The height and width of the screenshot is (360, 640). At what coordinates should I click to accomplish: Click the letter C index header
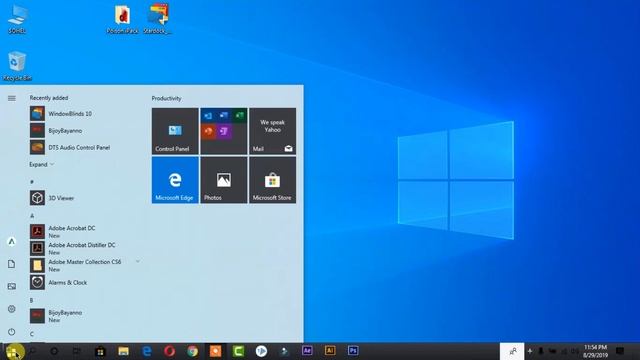pos(32,334)
